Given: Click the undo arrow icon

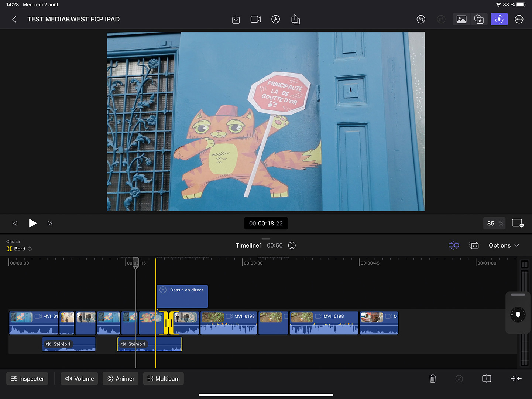Looking at the screenshot, I should 421,19.
